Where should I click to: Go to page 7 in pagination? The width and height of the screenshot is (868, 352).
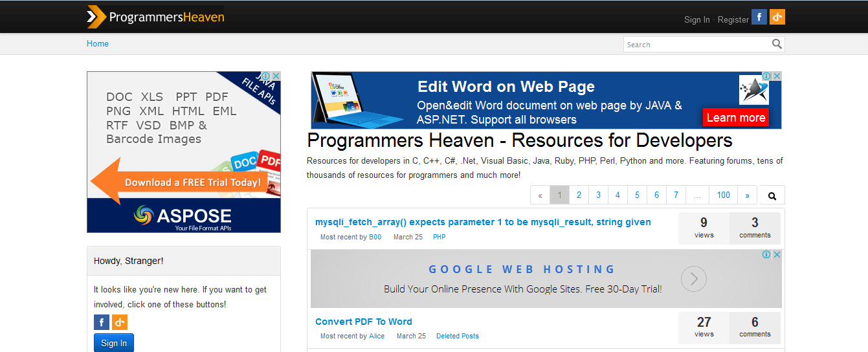(x=676, y=195)
